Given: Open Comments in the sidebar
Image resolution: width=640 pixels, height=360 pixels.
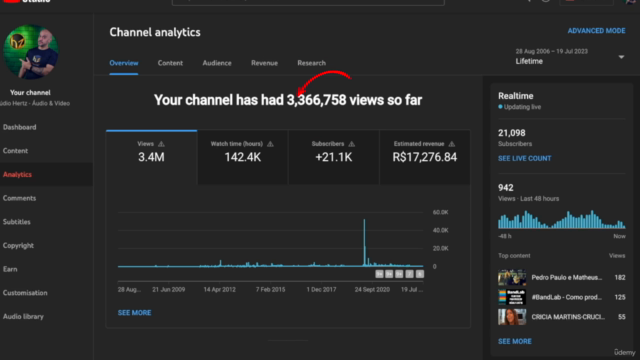Looking at the screenshot, I should pyautogui.click(x=19, y=198).
